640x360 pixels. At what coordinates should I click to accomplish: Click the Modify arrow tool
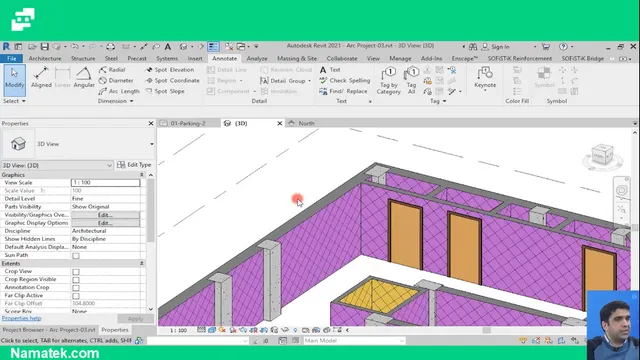pyautogui.click(x=14, y=78)
